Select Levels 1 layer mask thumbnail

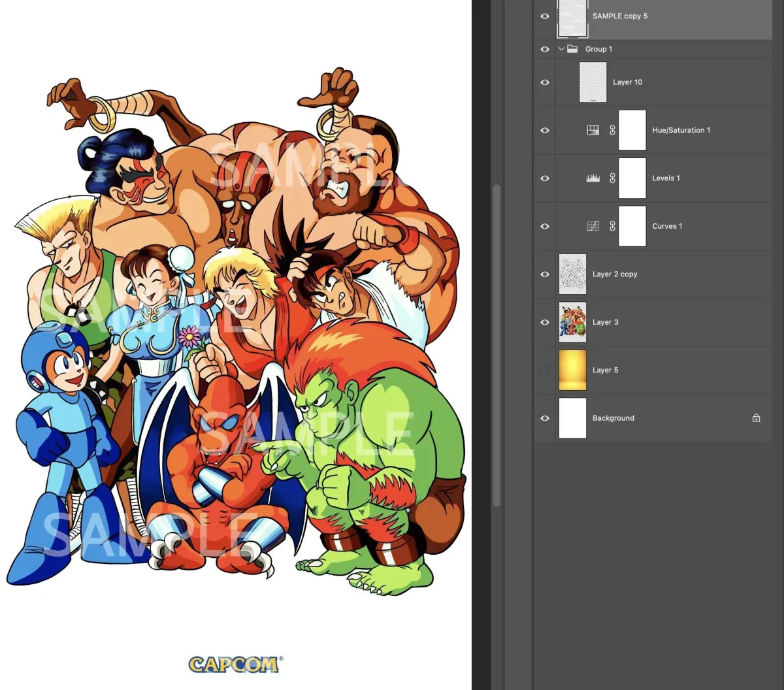[632, 178]
